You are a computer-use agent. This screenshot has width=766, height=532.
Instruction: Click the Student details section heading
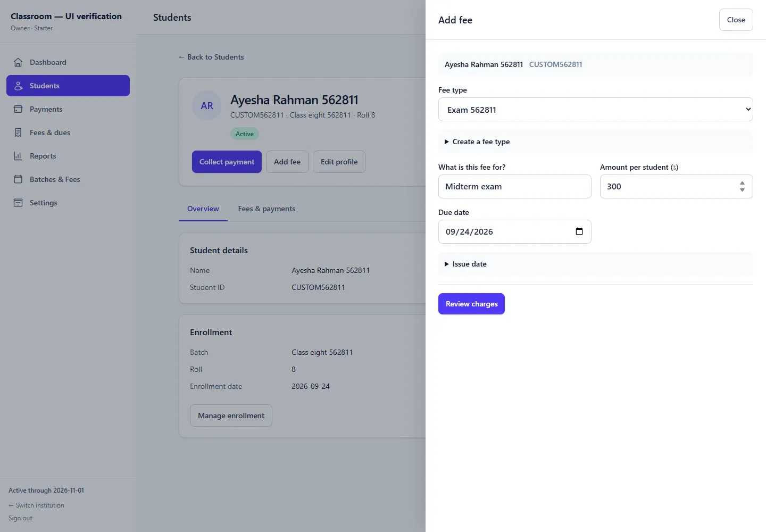point(219,250)
